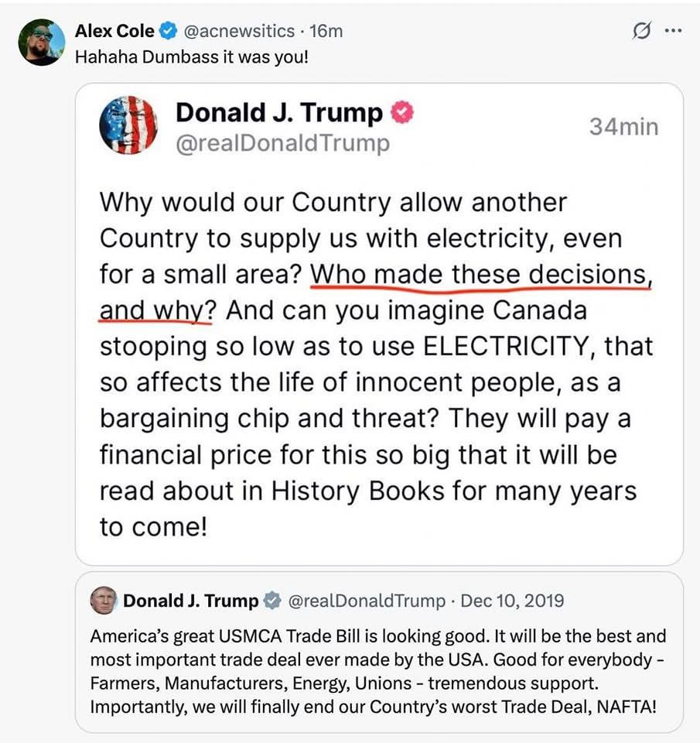Click the red verified badge beside Donald J. Trump
Viewport: 700px width, 743px height.
[x=401, y=113]
